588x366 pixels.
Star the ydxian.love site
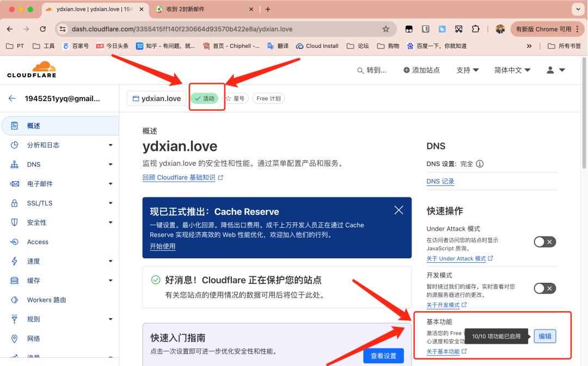[235, 98]
